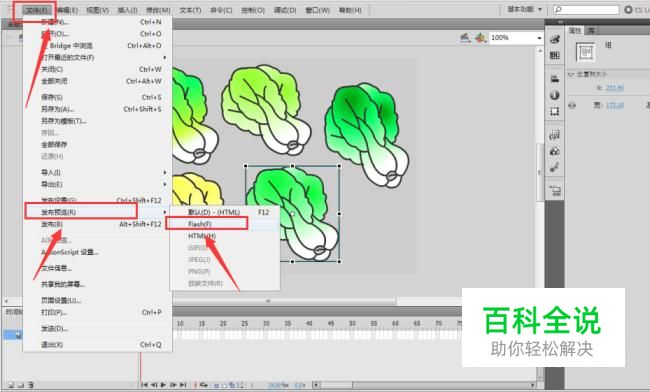Select 发布(B) in the File menu
The image size is (650, 392).
click(x=97, y=224)
